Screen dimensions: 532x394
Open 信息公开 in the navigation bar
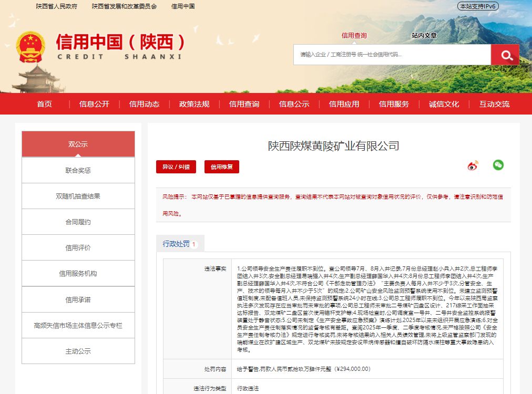(x=94, y=104)
